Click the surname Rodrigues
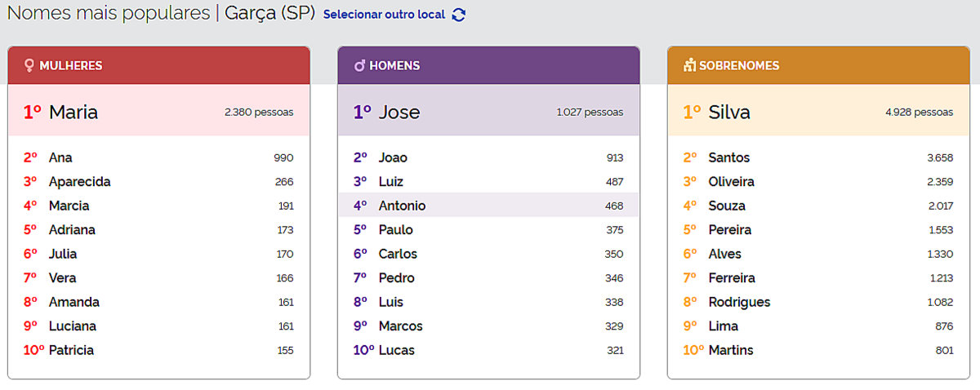The width and height of the screenshot is (980, 390). tap(739, 302)
